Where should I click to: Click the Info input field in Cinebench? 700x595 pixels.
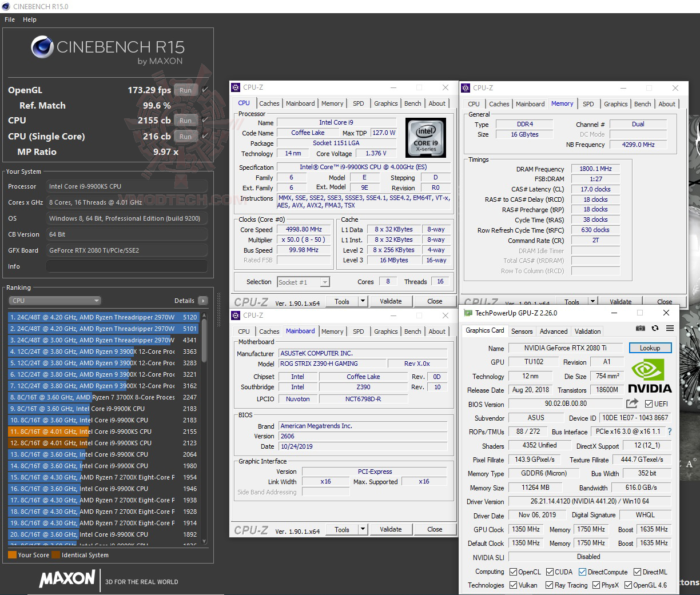click(x=127, y=266)
